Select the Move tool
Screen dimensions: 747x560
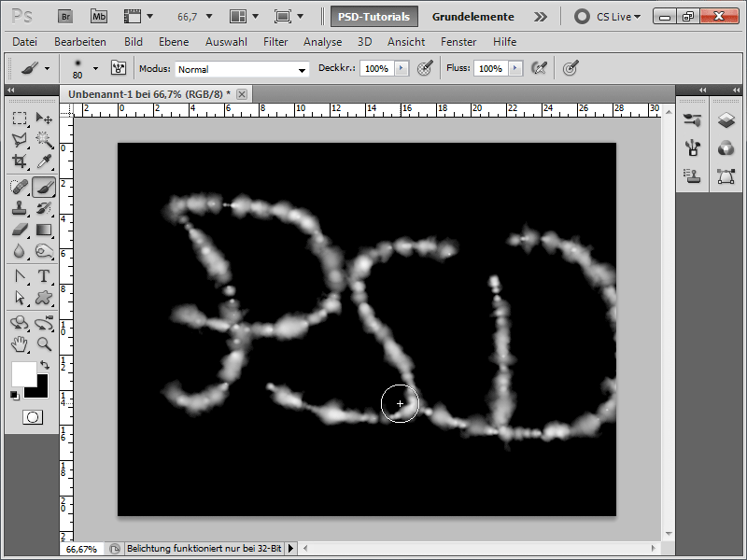click(44, 118)
